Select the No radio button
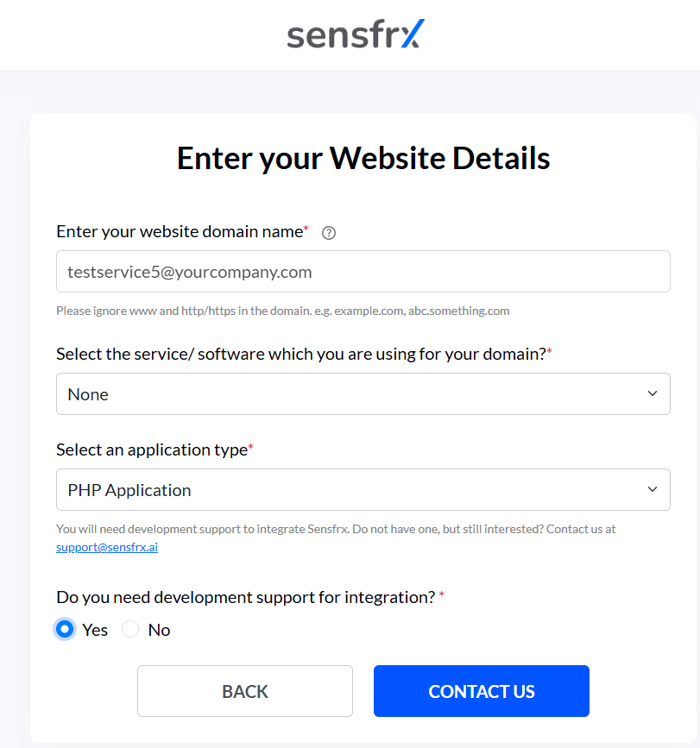Image resolution: width=700 pixels, height=748 pixels. pyautogui.click(x=130, y=629)
